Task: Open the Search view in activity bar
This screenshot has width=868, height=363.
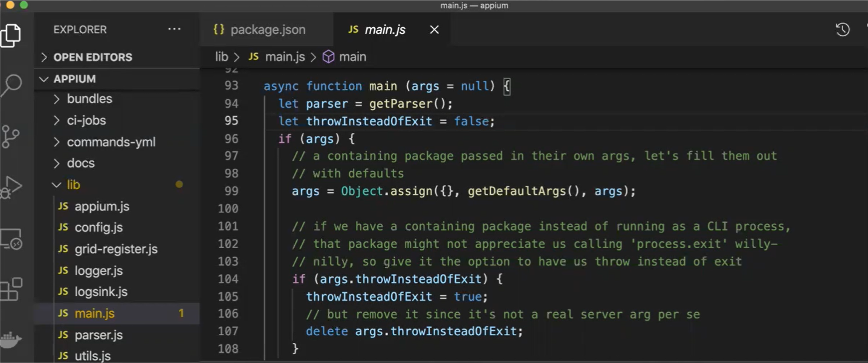Action: point(11,85)
